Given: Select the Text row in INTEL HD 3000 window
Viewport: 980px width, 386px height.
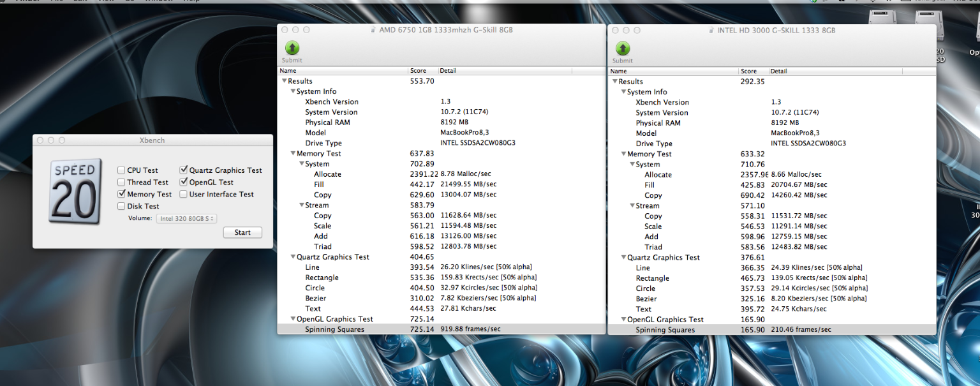Looking at the screenshot, I should click(772, 309).
